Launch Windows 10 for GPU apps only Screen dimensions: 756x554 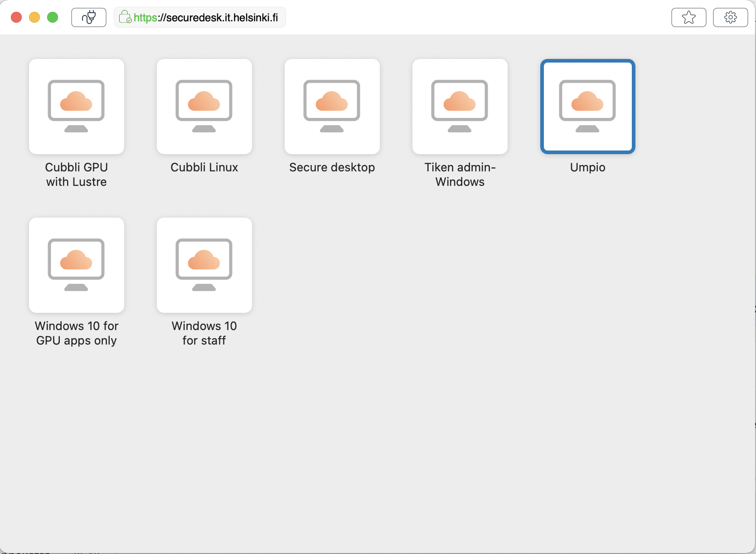coord(77,265)
